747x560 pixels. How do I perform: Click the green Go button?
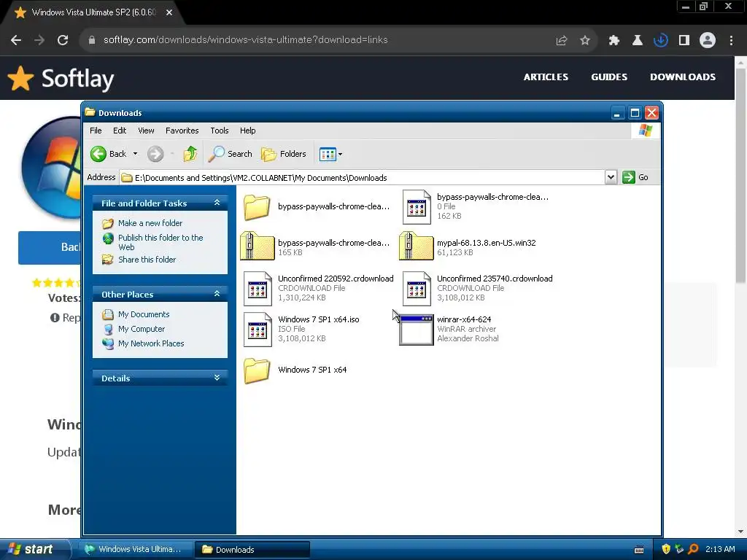[x=635, y=178]
